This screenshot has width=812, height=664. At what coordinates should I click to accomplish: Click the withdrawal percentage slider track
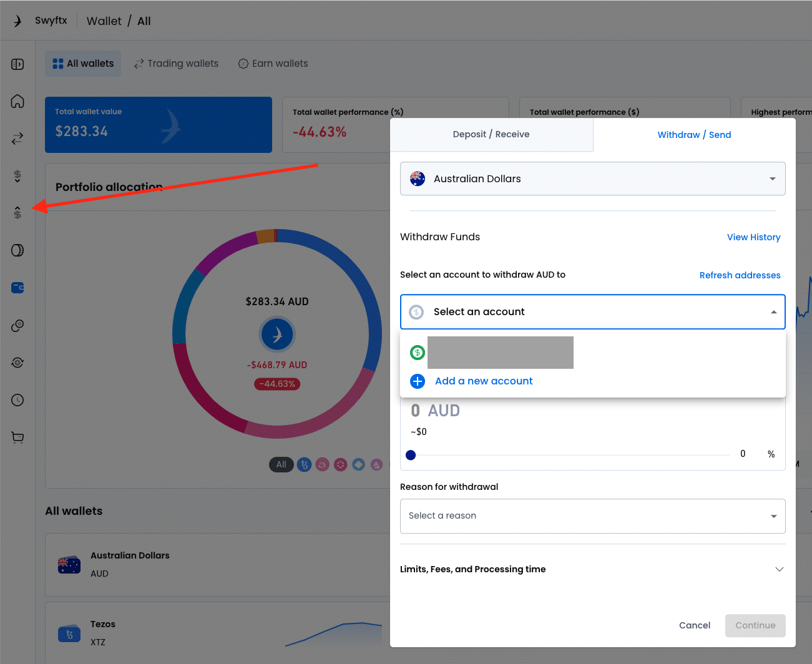571,455
